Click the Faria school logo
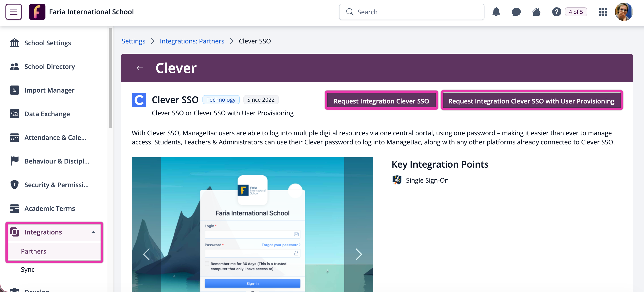 pos(37,12)
